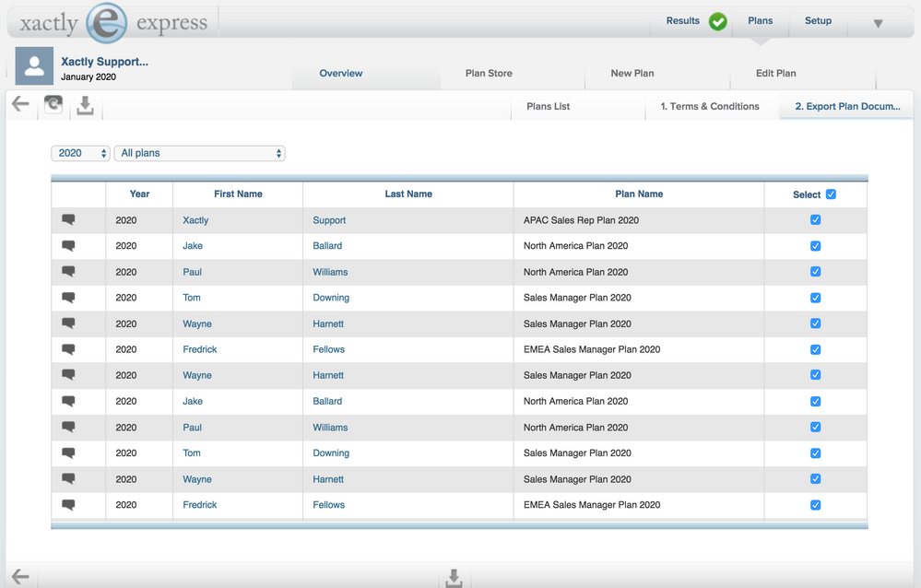Open comment icon for topmost Fredrick Fellows row
Viewport: 921px width, 588px height.
[68, 349]
